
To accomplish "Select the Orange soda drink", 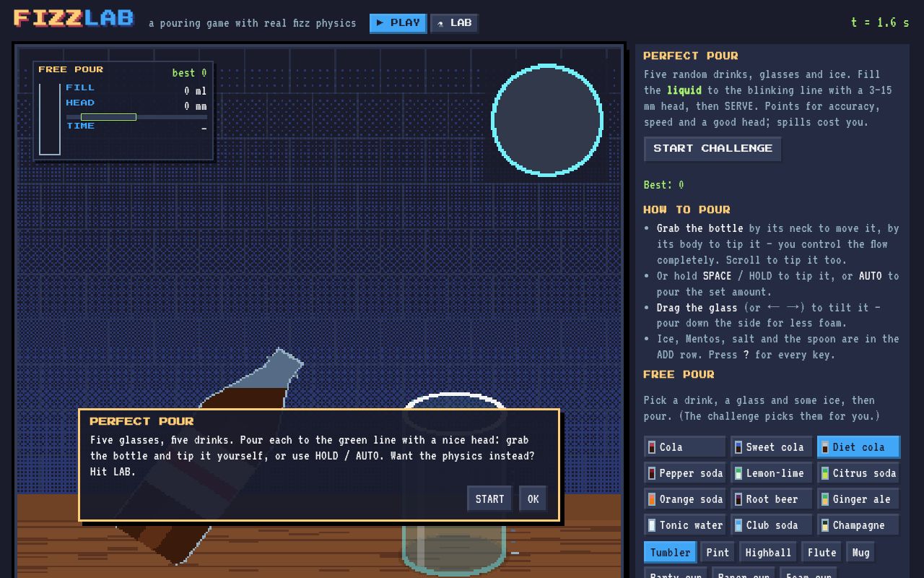I will [x=684, y=499].
